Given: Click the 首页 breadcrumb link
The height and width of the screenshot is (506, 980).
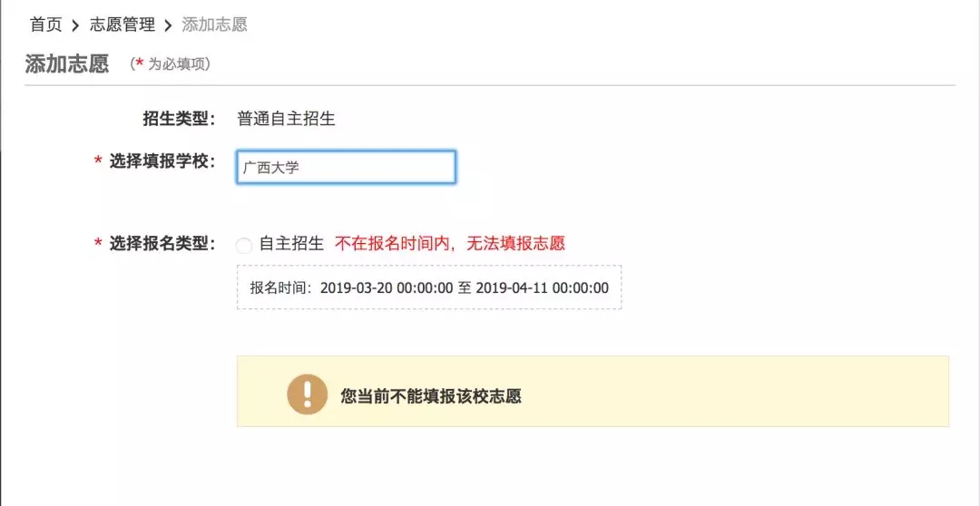Looking at the screenshot, I should [45, 24].
